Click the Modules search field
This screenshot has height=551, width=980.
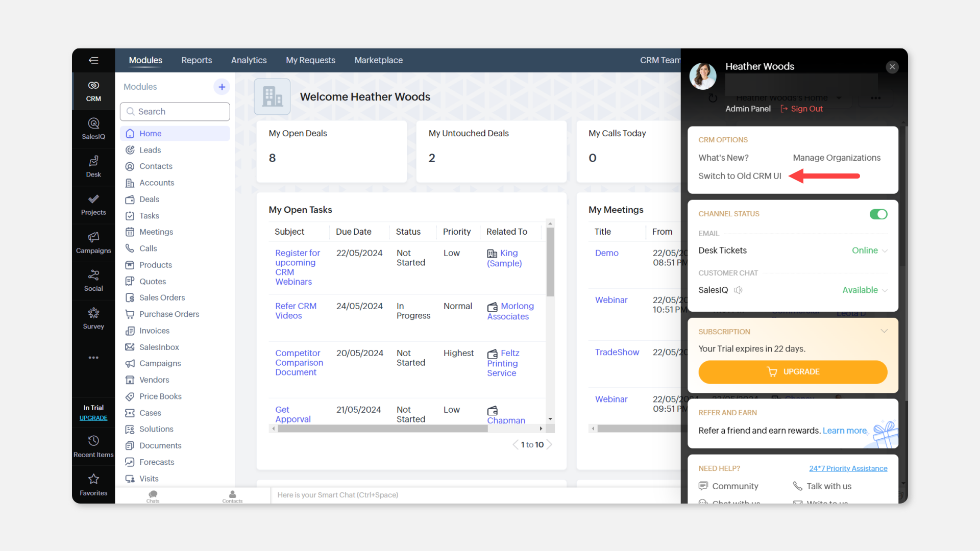point(175,112)
